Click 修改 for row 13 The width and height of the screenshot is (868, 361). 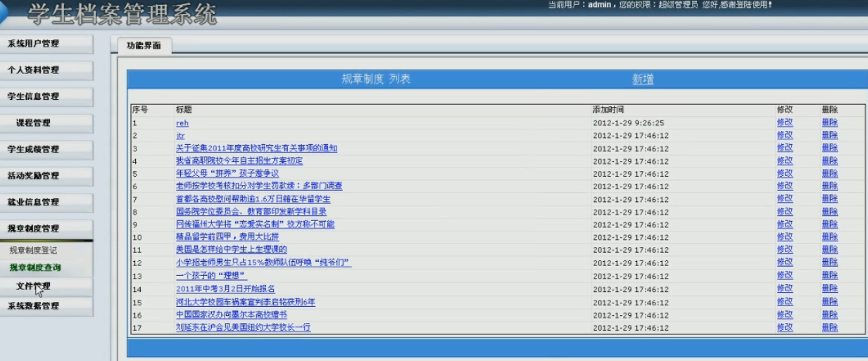[784, 276]
